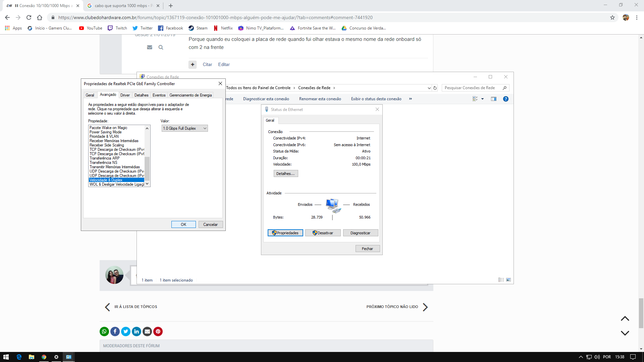Screen dimensions: 644x362
Task: Confirm Realtek properties with OK
Action: coord(183,225)
